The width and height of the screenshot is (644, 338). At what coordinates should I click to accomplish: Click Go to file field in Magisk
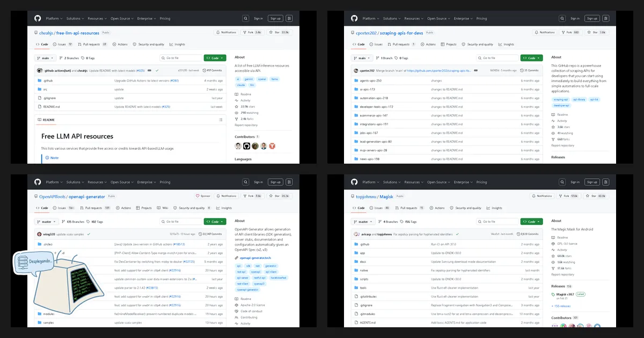tap(497, 222)
